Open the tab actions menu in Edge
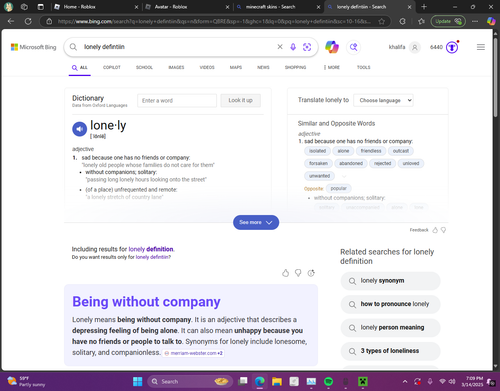This screenshot has height=391, width=500. pos(40,7)
